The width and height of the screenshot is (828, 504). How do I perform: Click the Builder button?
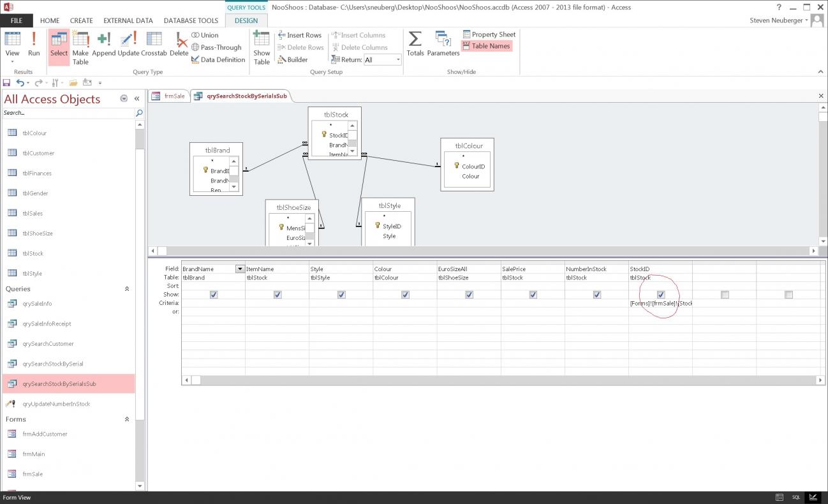(293, 60)
